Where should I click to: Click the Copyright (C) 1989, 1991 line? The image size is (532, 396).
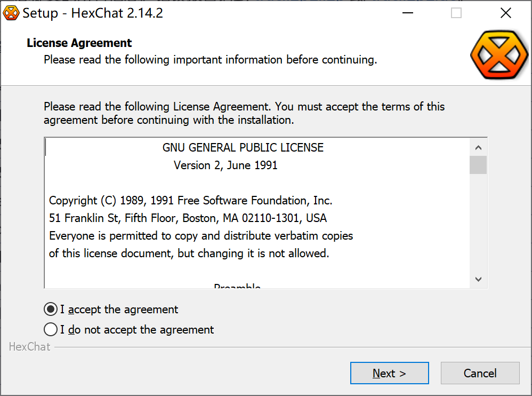coord(190,201)
